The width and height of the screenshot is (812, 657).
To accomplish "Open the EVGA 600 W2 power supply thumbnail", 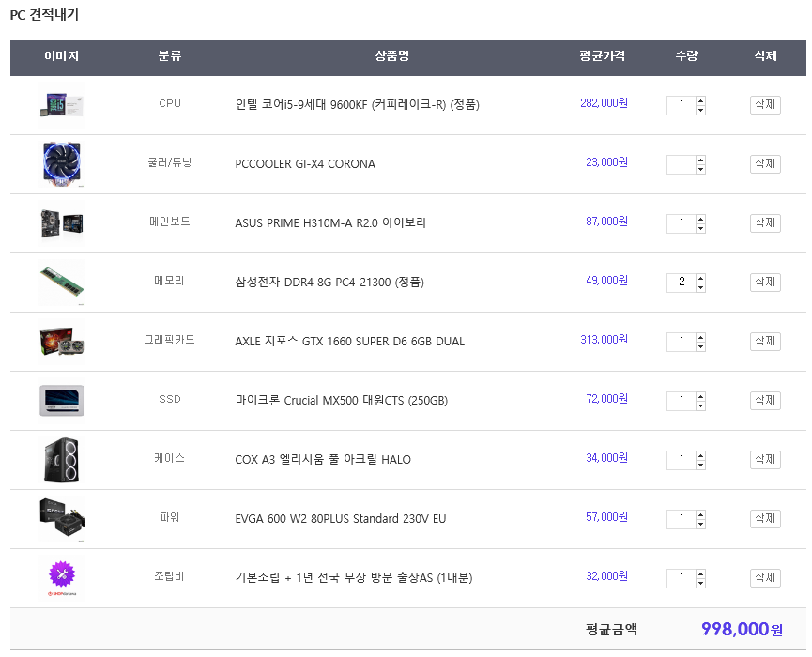I will tap(62, 518).
